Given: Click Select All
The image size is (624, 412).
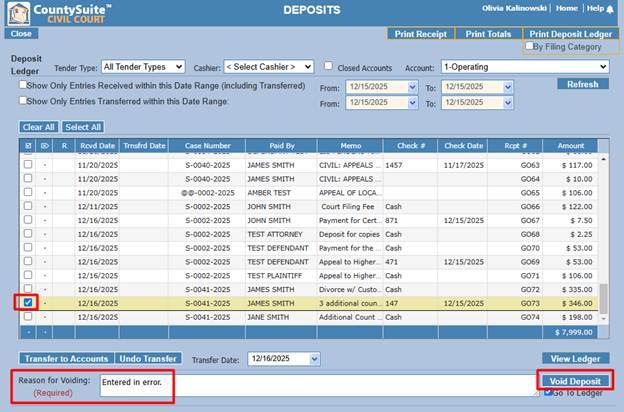Looking at the screenshot, I should [83, 127].
